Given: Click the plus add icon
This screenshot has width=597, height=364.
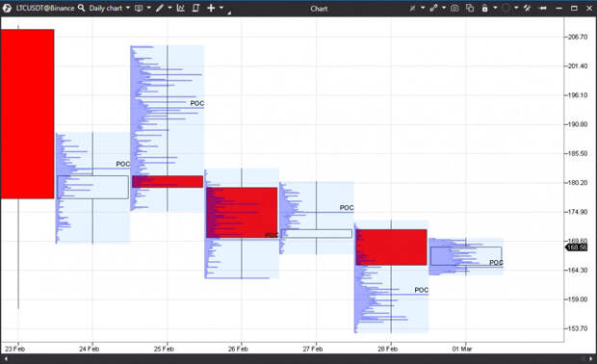Looking at the screenshot, I should (211, 8).
